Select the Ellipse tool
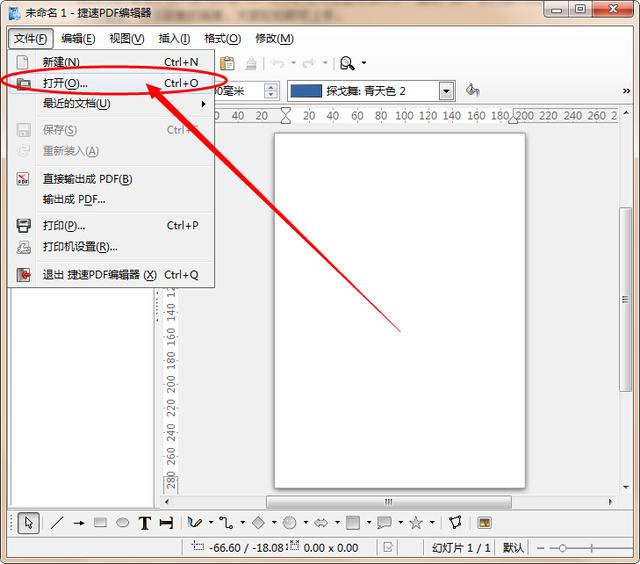This screenshot has height=564, width=640. point(122,523)
